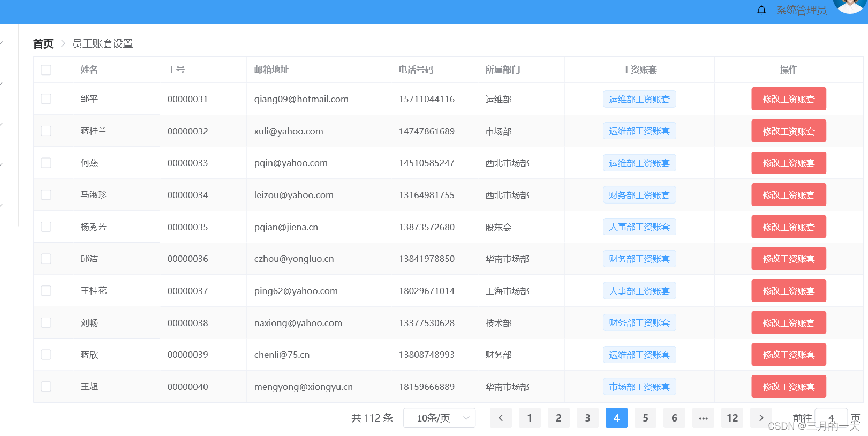
Task: Click phone number 13873572680
Action: [x=427, y=227]
